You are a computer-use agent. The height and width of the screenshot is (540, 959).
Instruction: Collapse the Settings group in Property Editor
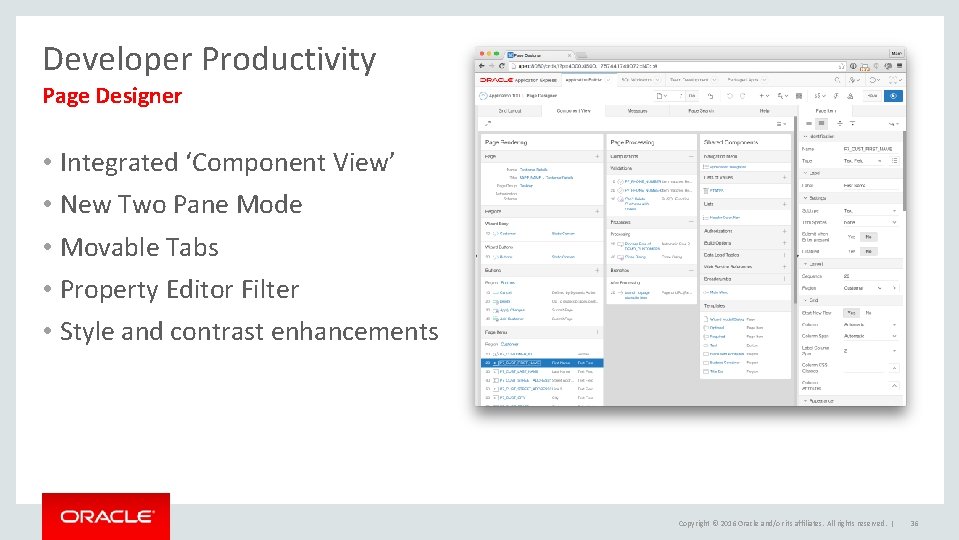pos(805,198)
